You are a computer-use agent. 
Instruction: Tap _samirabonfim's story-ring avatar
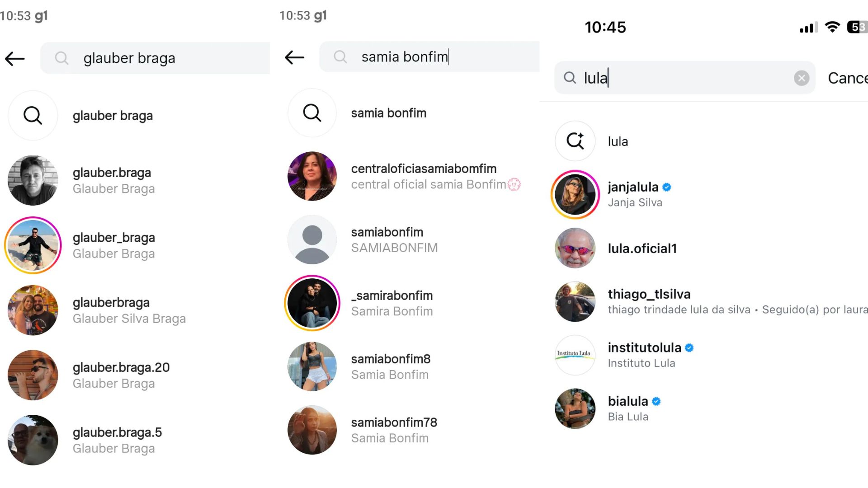pos(312,303)
